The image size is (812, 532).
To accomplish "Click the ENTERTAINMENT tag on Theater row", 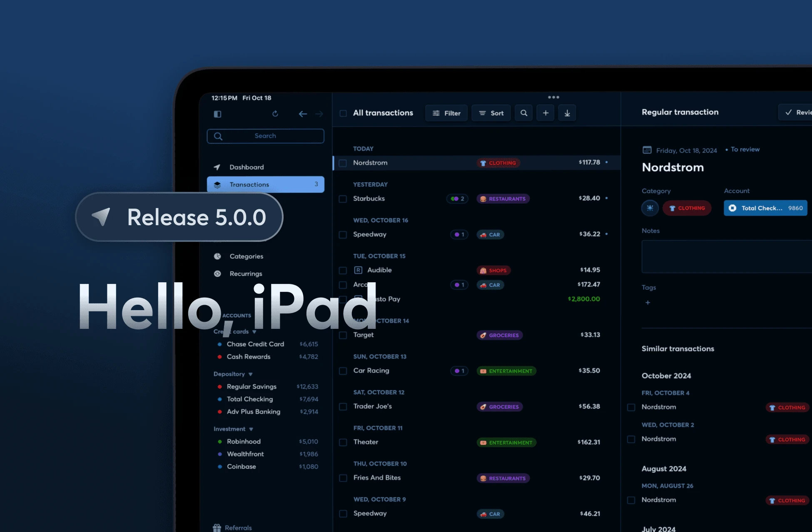I will pos(506,443).
